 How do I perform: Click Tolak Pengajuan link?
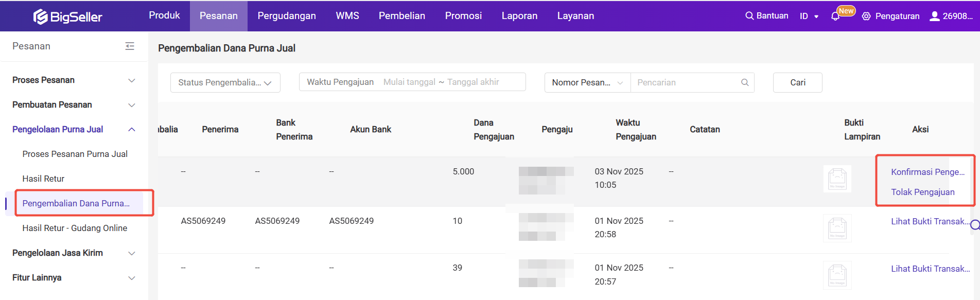922,192
